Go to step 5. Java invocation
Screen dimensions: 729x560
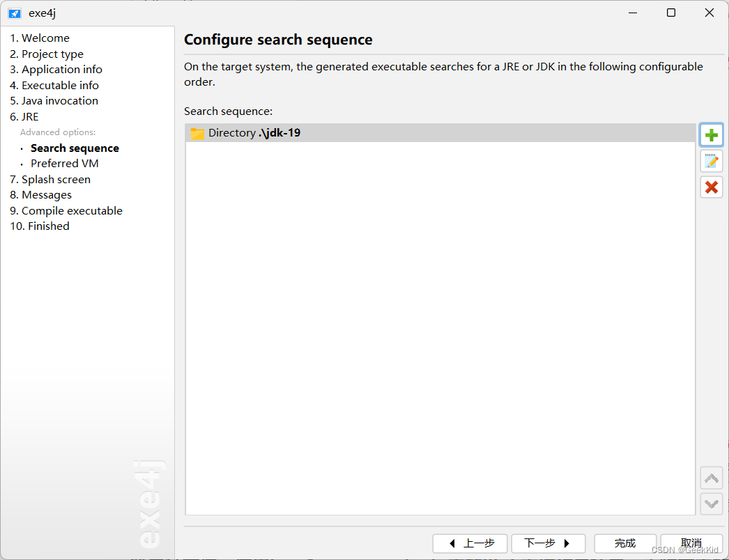[54, 101]
